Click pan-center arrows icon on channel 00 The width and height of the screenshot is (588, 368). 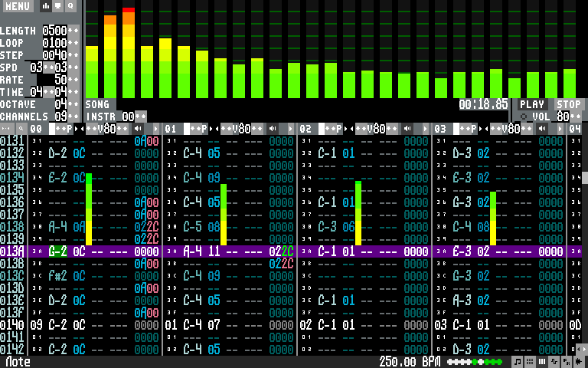pyautogui.click(x=79, y=129)
